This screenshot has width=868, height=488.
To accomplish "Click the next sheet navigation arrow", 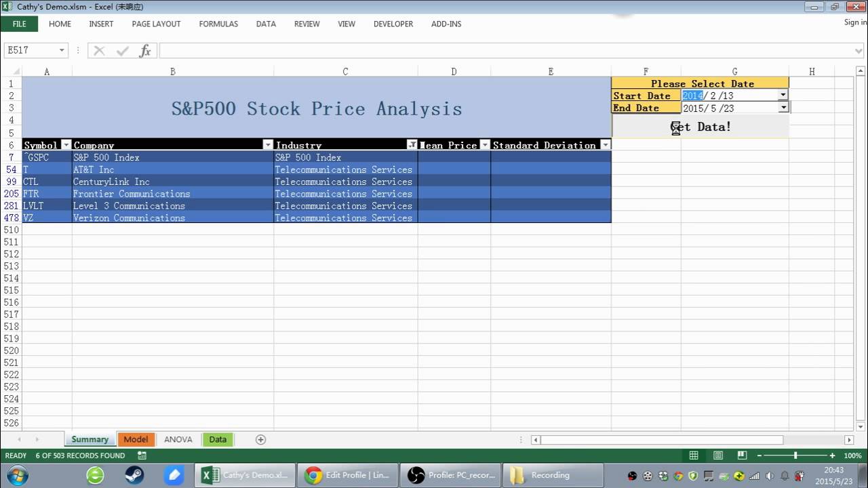I will coord(37,439).
